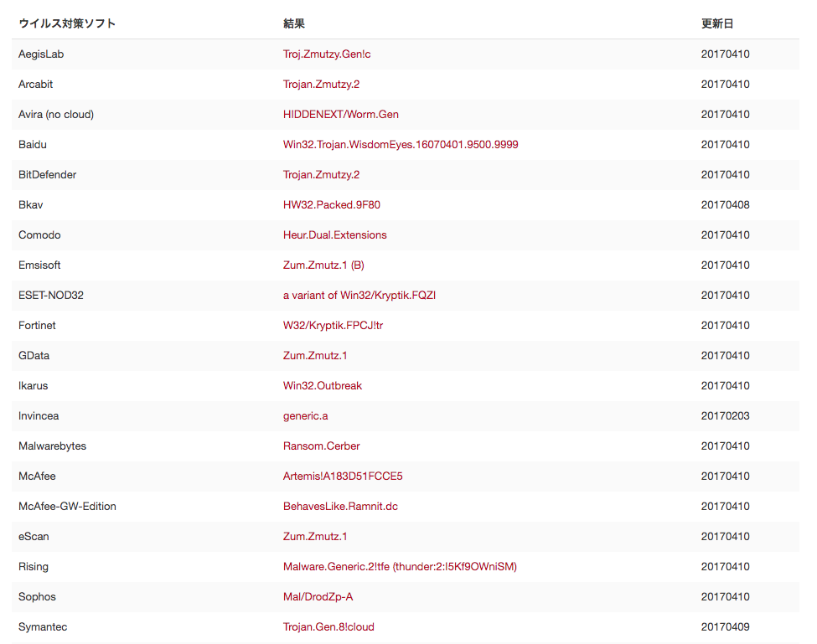
Task: Click the a variant of Win32/Kryptik.FQZI result
Action: 359,296
